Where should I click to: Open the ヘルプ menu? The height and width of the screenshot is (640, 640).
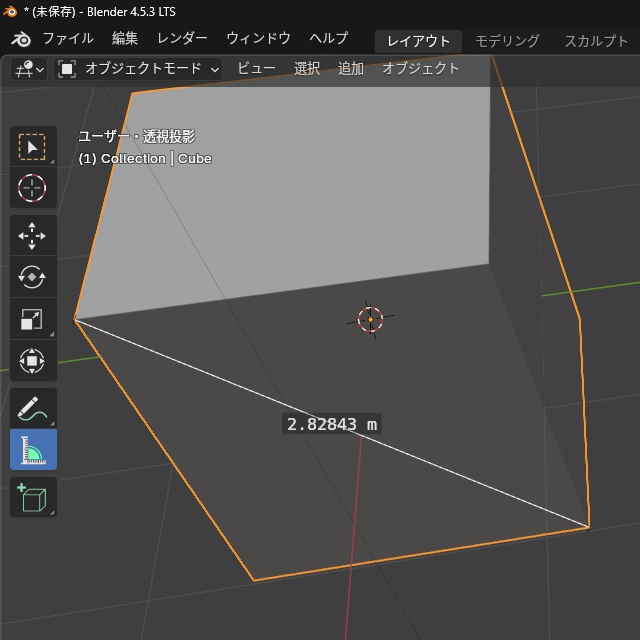(329, 38)
